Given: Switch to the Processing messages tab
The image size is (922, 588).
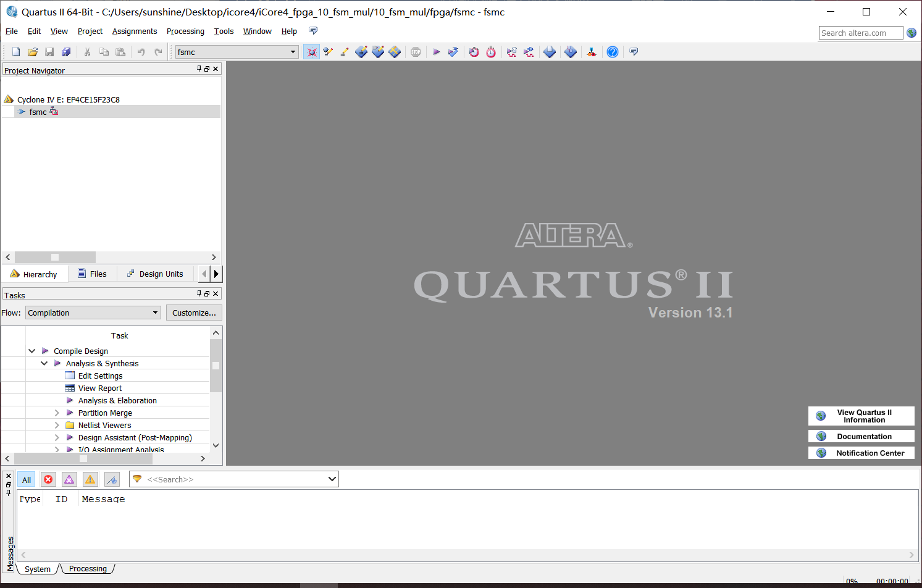Looking at the screenshot, I should 88,569.
